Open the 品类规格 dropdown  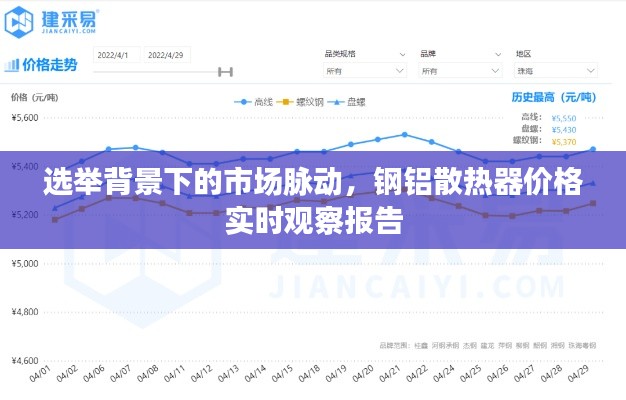[365, 71]
